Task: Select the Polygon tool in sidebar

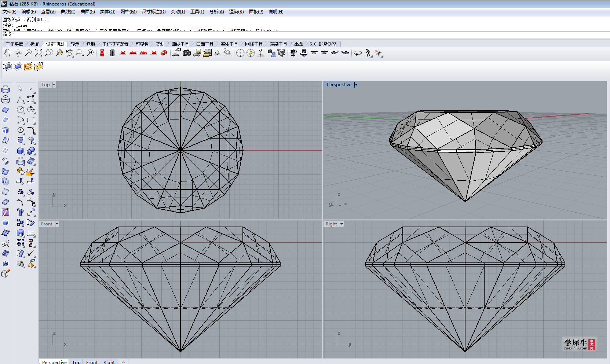Action: tap(21, 130)
